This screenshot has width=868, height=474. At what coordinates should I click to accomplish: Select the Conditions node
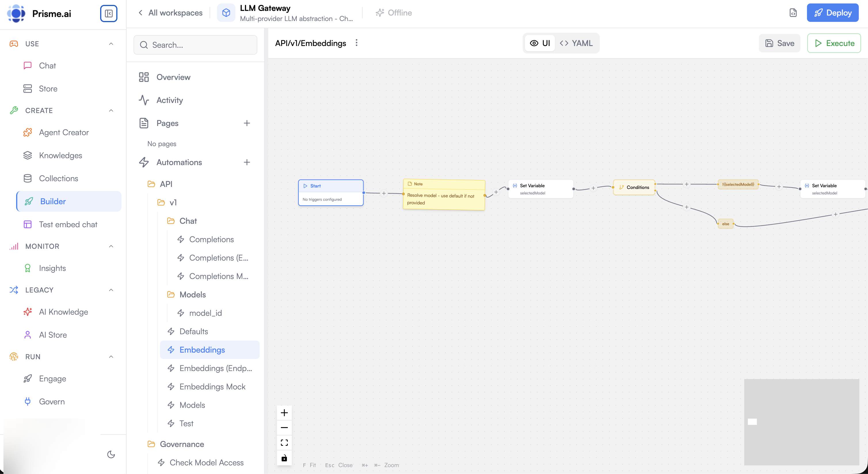(634, 187)
